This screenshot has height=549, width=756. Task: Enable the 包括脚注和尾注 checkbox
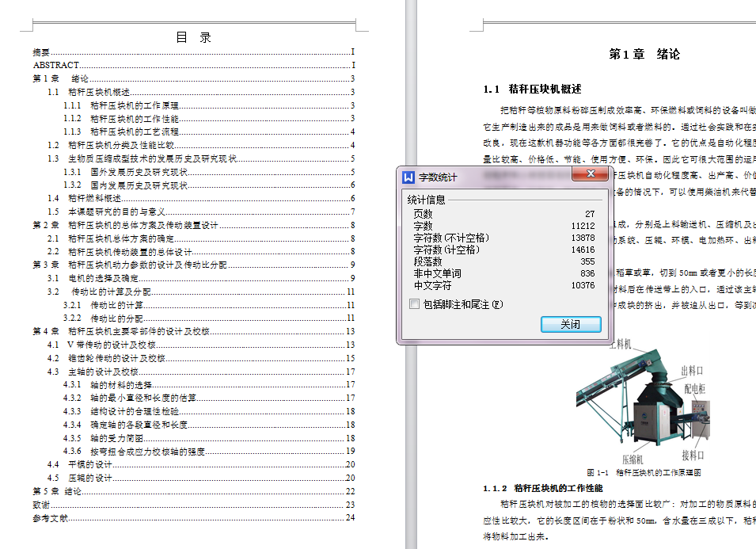[414, 303]
